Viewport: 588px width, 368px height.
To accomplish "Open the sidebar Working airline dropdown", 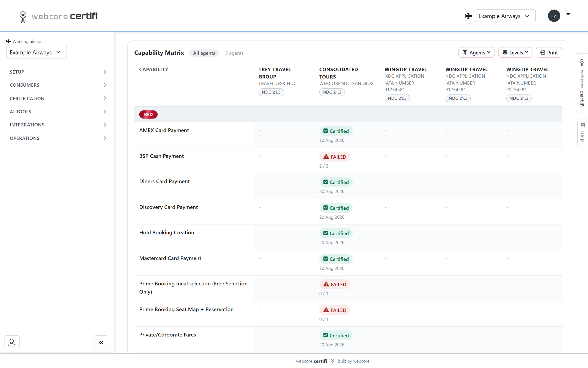I will pos(36,52).
